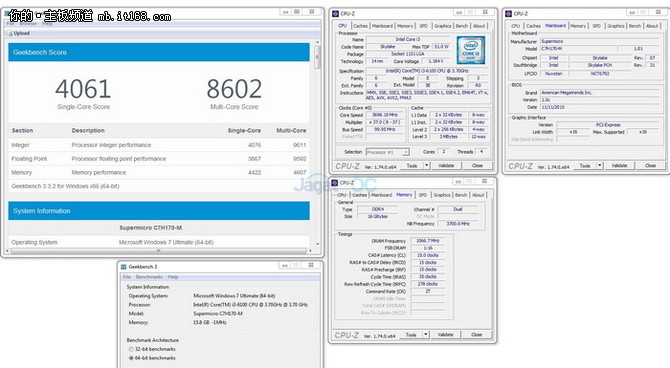Click the scroll-down arrow in Geekbench results
The image size is (670, 368).
point(317,244)
